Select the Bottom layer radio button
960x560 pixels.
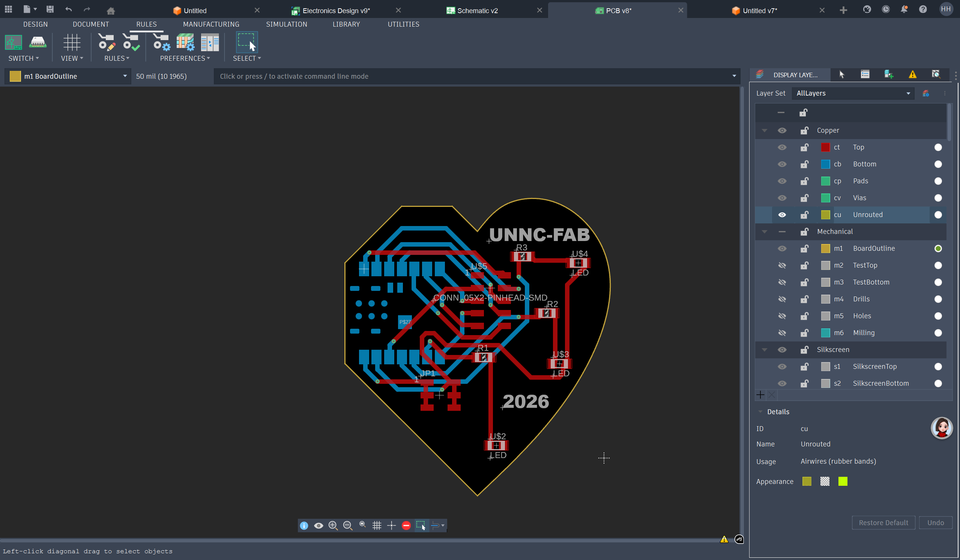[x=938, y=164]
